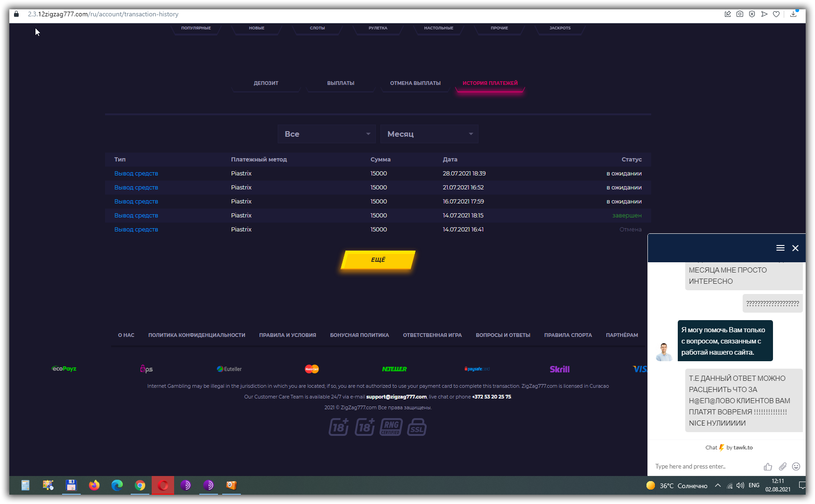Click the ENG language indicator in tray
The image size is (815, 504).
[x=754, y=485]
